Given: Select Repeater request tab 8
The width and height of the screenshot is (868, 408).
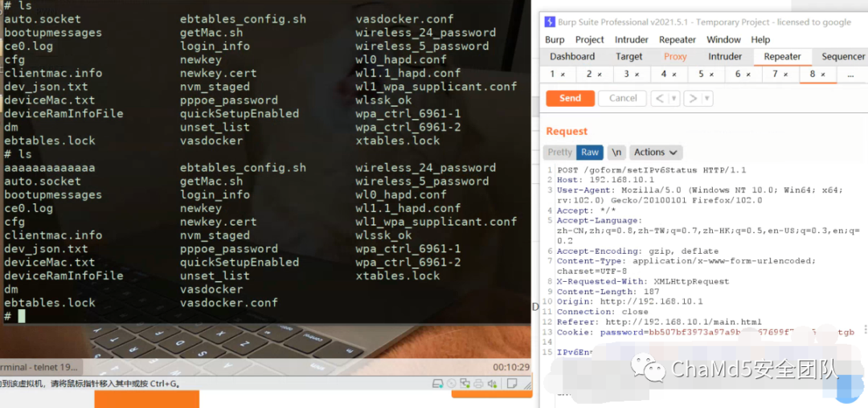Looking at the screenshot, I should (x=817, y=74).
